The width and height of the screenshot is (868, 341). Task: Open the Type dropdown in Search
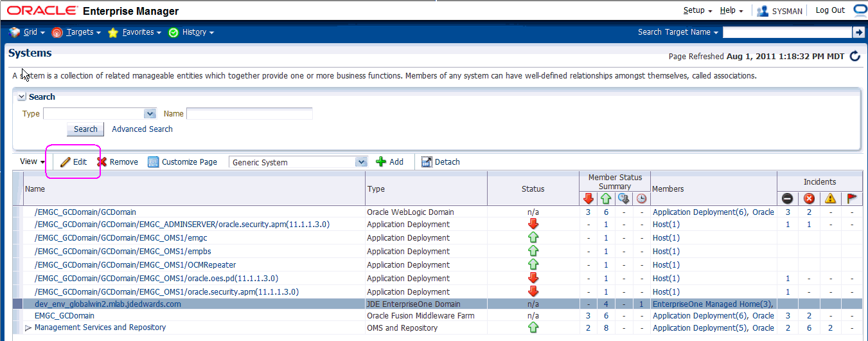[150, 114]
